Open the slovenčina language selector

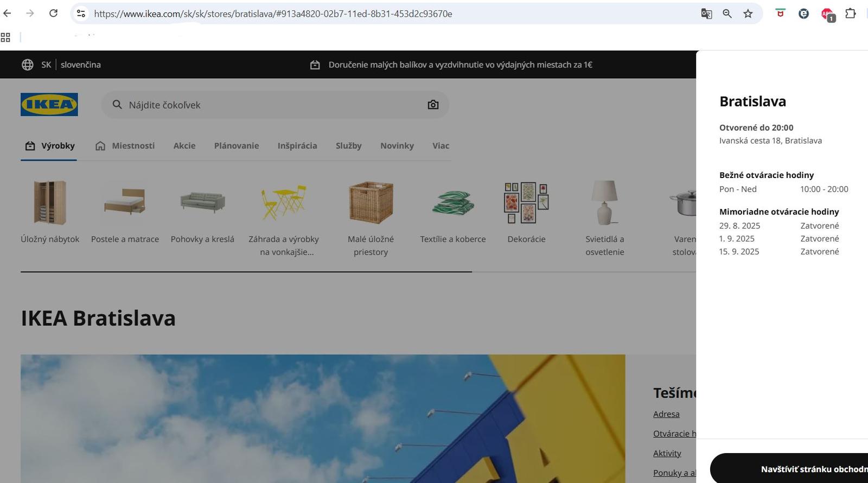(80, 65)
